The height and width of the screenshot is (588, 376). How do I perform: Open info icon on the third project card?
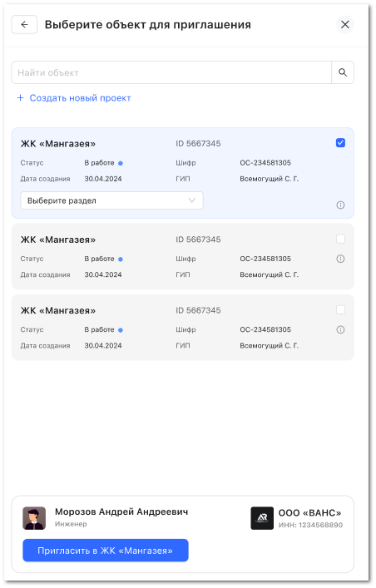tap(340, 329)
